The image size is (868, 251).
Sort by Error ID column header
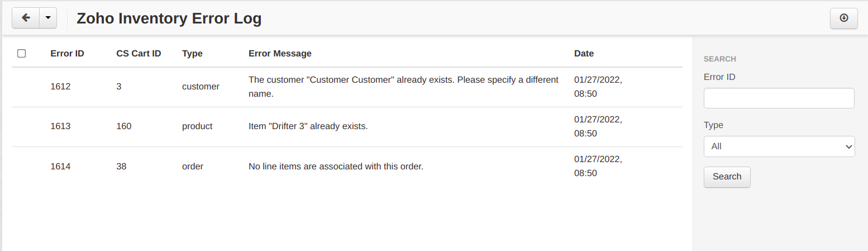(x=67, y=54)
